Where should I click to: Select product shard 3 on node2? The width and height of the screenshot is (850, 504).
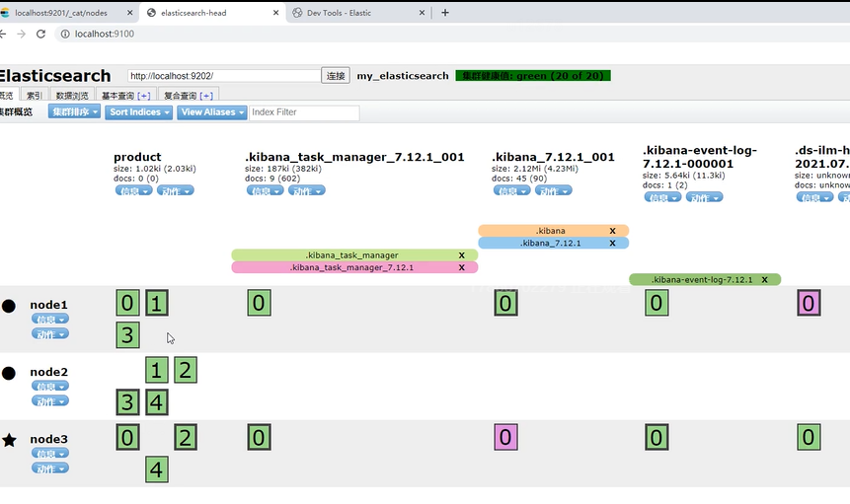point(127,402)
